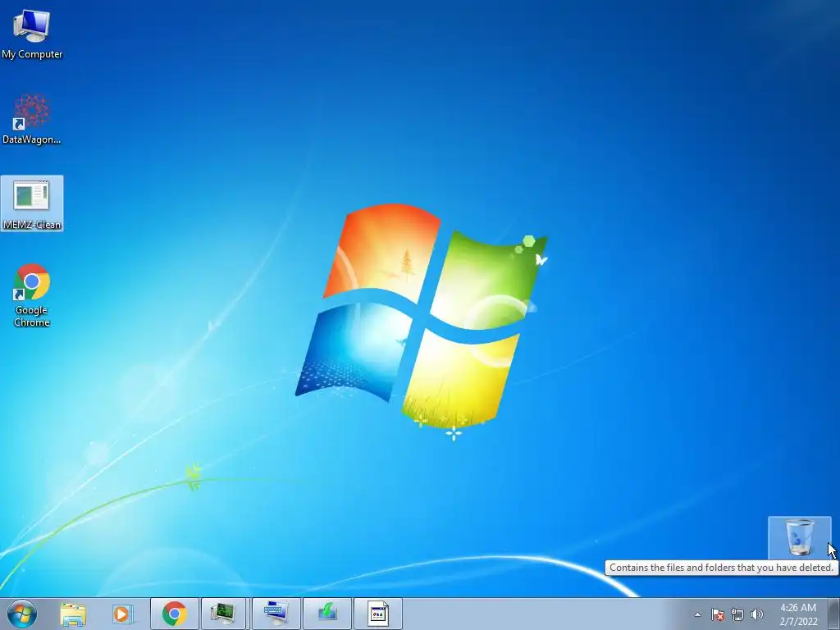Click the Show desktop strip past the clock
The width and height of the screenshot is (840, 630).
tap(834, 614)
